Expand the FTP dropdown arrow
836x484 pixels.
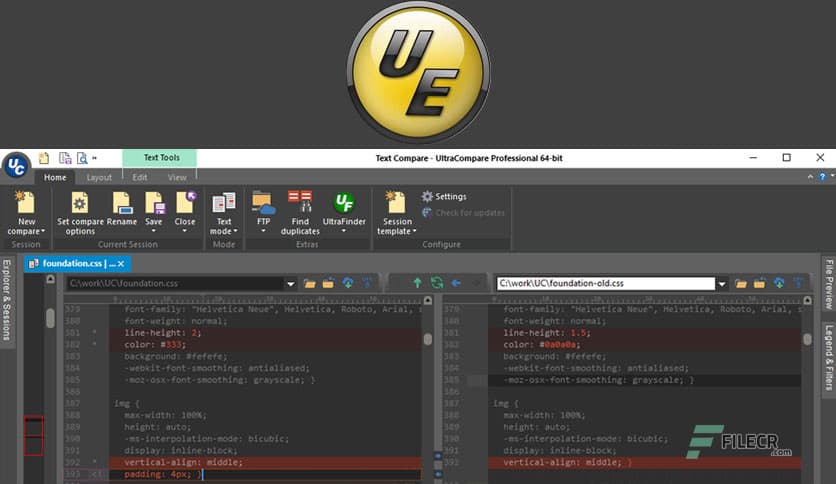point(263,231)
